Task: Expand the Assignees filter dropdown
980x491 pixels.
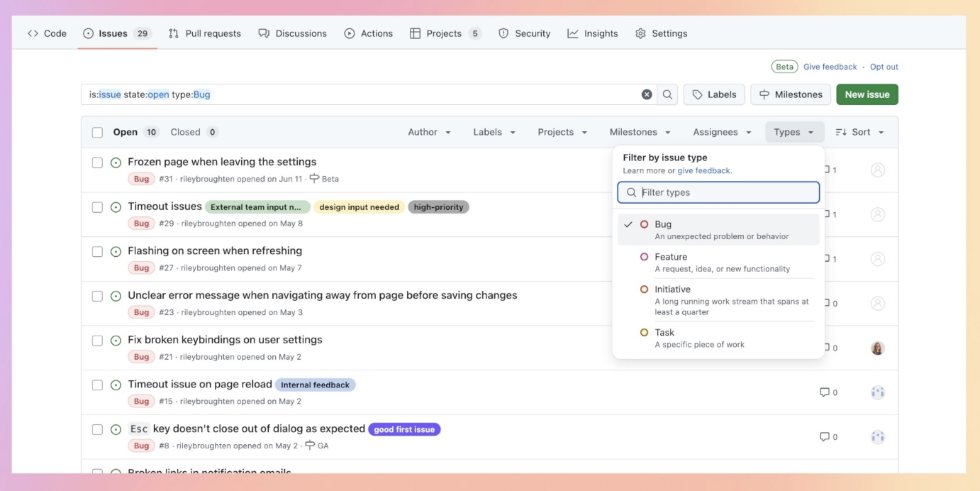Action: tap(722, 132)
